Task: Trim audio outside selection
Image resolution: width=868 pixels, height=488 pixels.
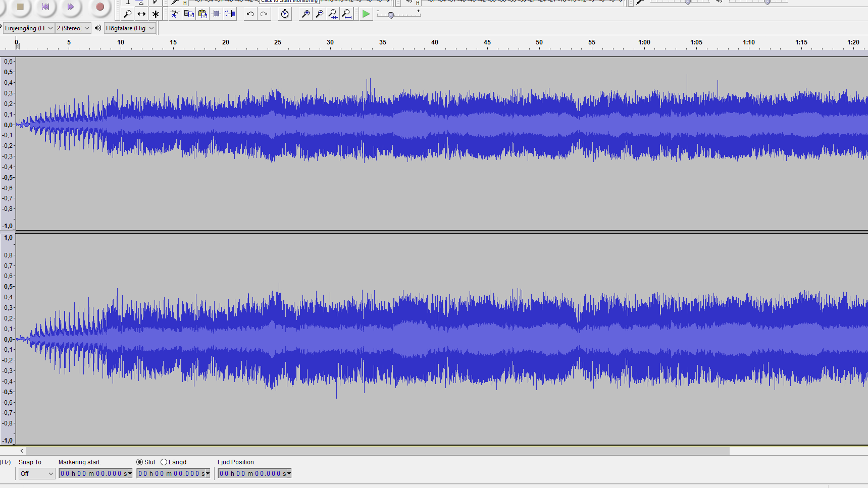Action: 216,14
